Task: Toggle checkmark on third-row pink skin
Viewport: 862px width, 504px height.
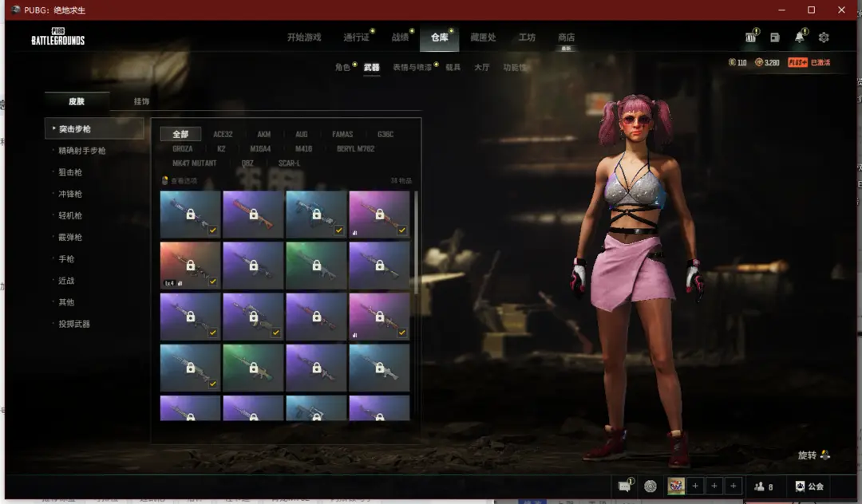Action: (x=401, y=333)
